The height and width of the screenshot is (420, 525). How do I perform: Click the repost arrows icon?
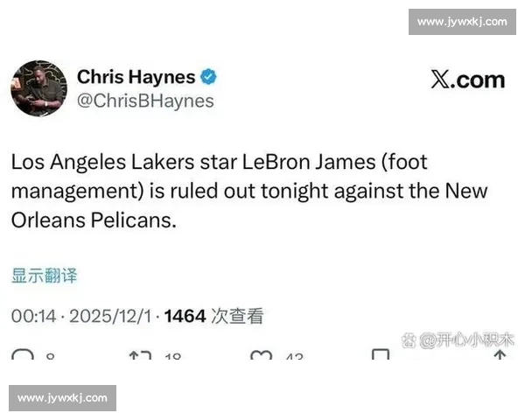[140, 354]
